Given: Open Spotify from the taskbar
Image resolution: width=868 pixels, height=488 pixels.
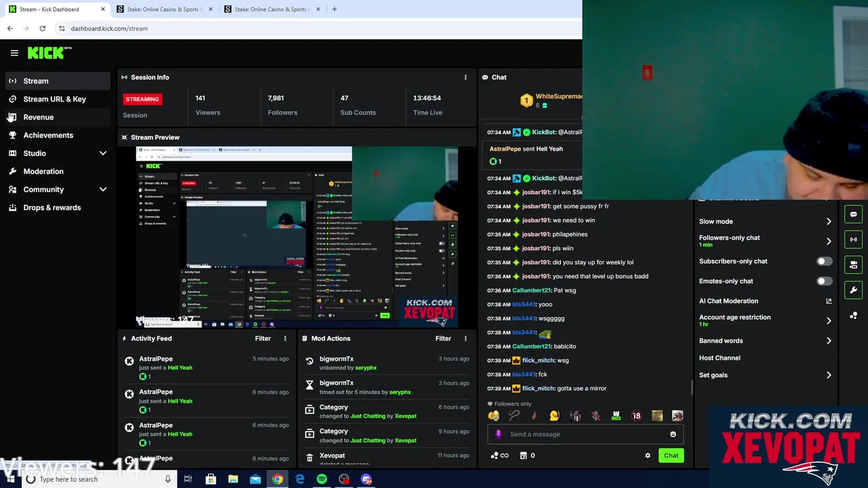Looking at the screenshot, I should [x=321, y=479].
